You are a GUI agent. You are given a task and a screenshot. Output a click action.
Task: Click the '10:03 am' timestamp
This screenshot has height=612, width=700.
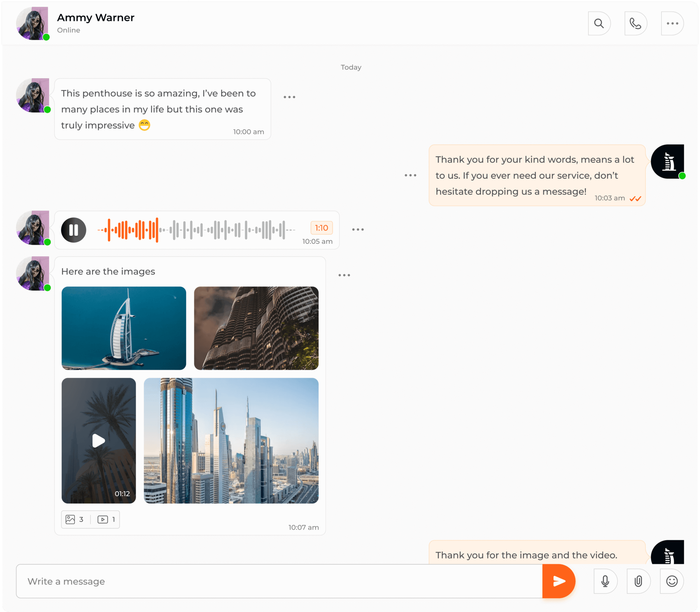[610, 198]
